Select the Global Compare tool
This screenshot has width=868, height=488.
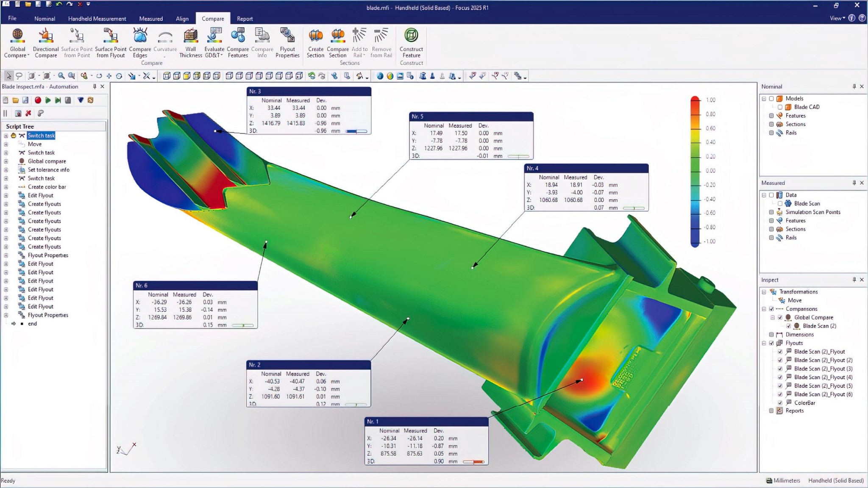(17, 42)
